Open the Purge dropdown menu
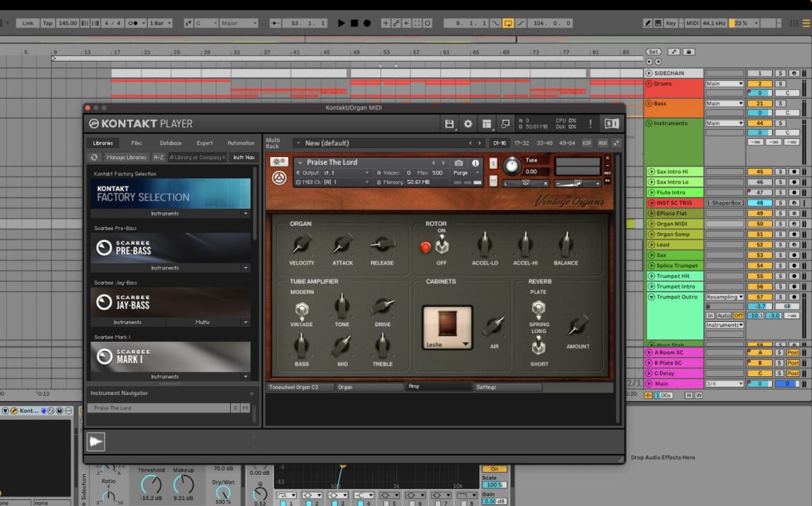The height and width of the screenshot is (506, 812). 468,173
